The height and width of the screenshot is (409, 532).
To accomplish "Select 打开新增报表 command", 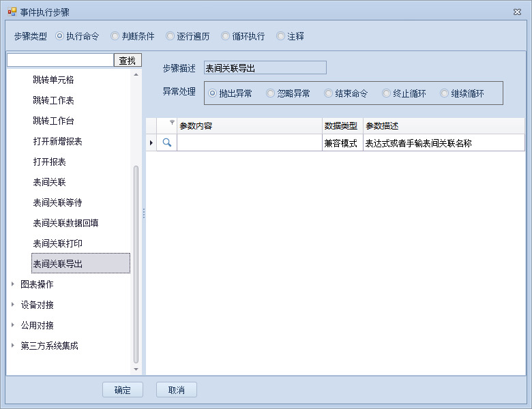I will click(58, 141).
